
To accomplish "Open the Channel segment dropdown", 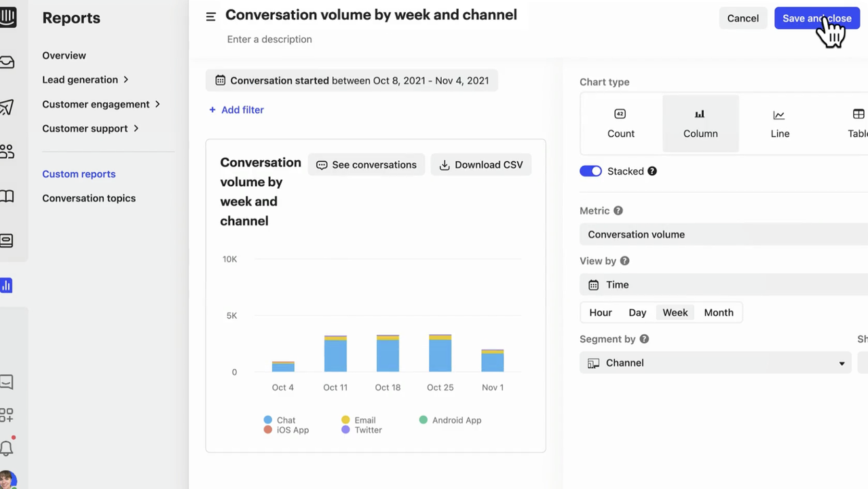I will pyautogui.click(x=715, y=363).
